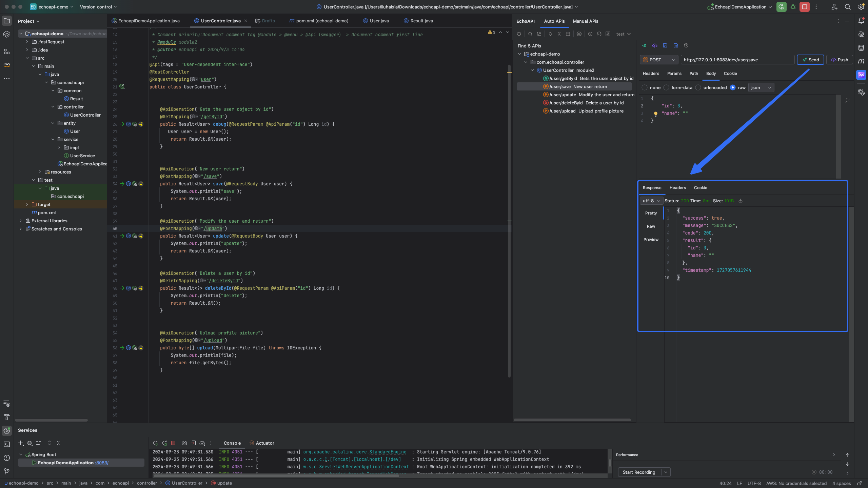Select /user/deleteById API in the tree
This screenshot has height=488, width=868.
584,103
